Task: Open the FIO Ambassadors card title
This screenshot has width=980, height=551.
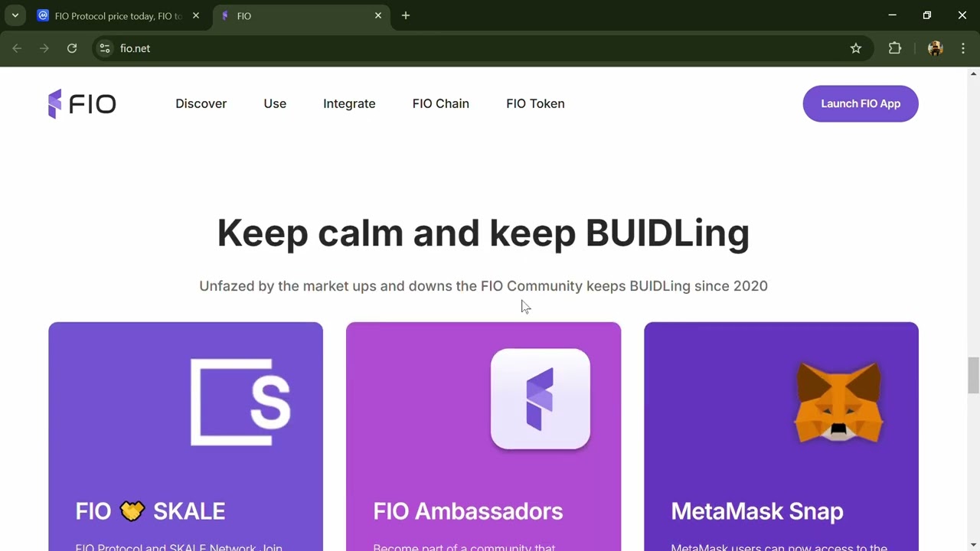Action: tap(468, 511)
